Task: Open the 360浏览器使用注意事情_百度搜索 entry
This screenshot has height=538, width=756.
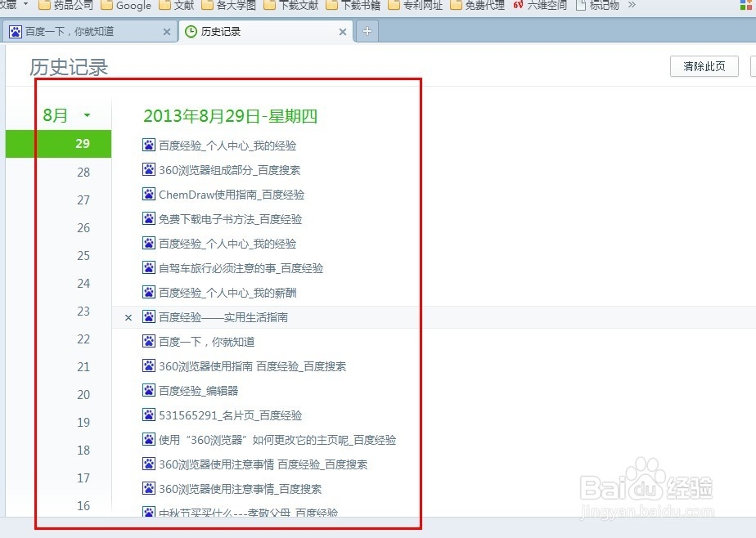Action: pos(240,490)
